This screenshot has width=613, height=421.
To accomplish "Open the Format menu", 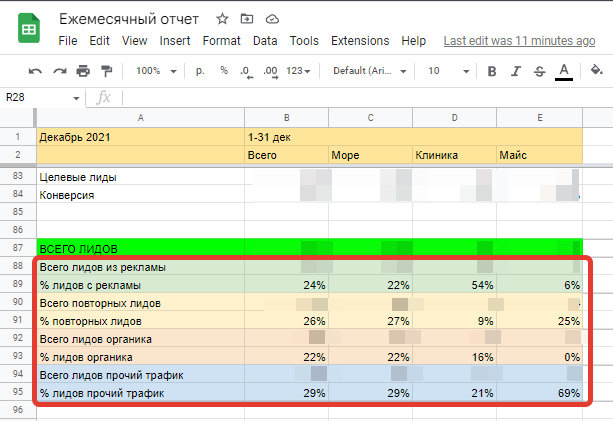I will pyautogui.click(x=221, y=41).
